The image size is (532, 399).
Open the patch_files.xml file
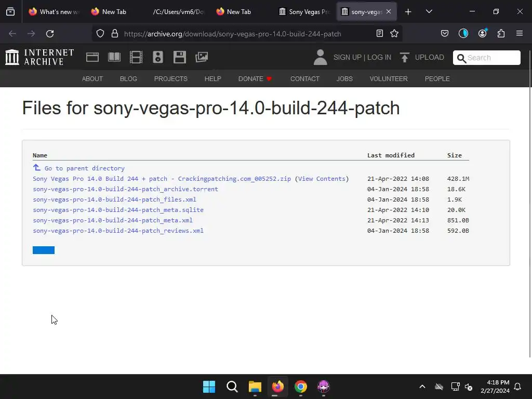coord(114,199)
